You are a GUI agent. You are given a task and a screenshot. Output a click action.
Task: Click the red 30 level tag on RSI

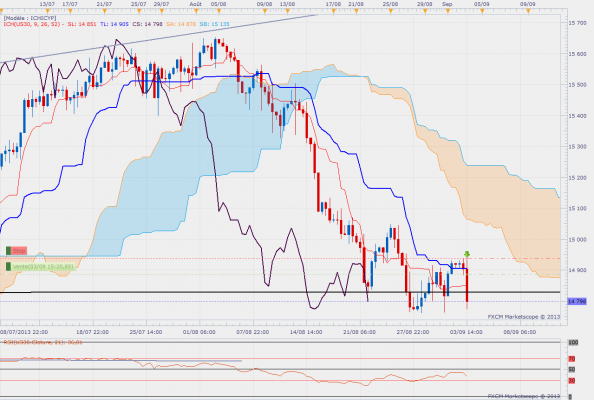(572, 381)
